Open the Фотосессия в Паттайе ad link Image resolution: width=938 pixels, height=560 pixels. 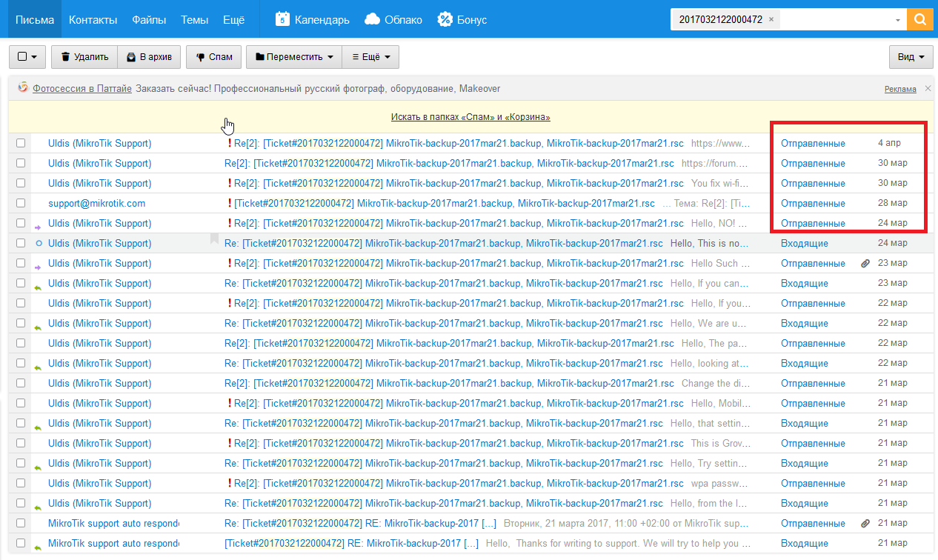(82, 89)
